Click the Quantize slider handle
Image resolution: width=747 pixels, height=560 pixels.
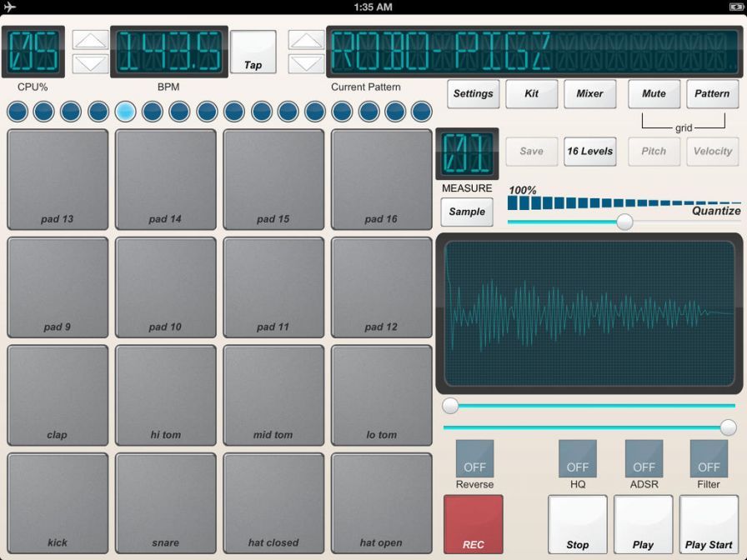coord(624,222)
